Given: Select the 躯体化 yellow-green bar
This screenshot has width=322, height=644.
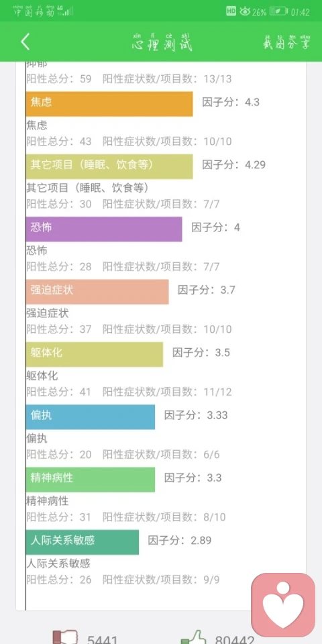Looking at the screenshot, I should 95,354.
